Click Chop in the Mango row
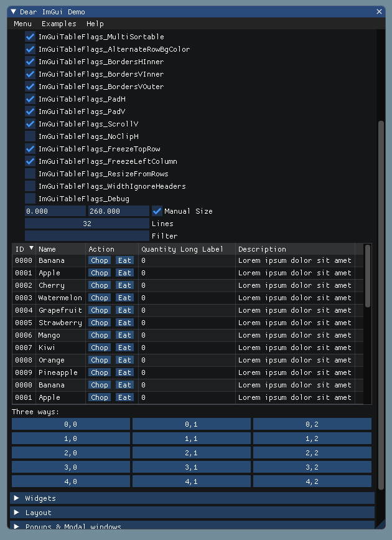Screen dimensions: 392x540 (x=100, y=334)
